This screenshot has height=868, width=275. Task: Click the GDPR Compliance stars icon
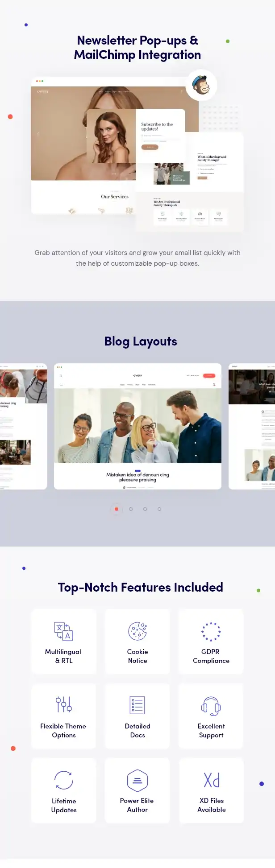coord(211,631)
